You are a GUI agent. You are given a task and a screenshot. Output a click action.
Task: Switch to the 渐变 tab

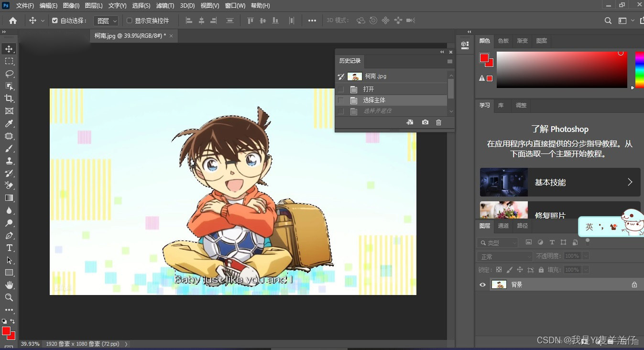point(523,41)
